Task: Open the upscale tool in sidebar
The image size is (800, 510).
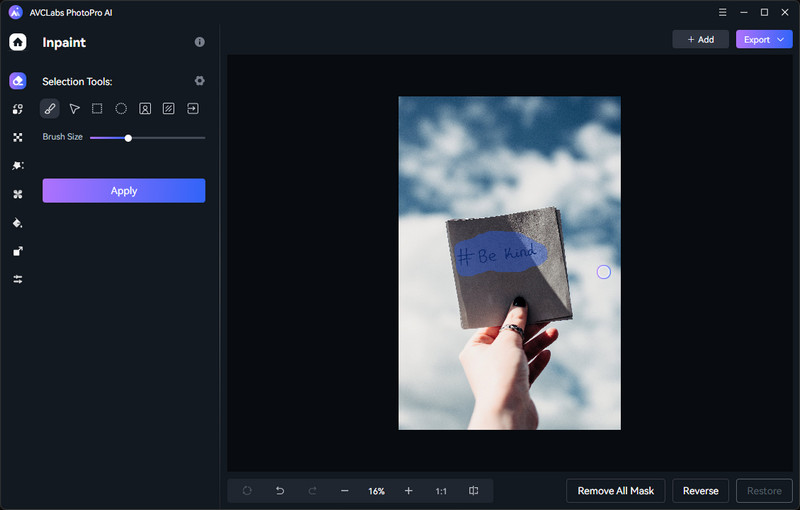Action: pos(18,251)
